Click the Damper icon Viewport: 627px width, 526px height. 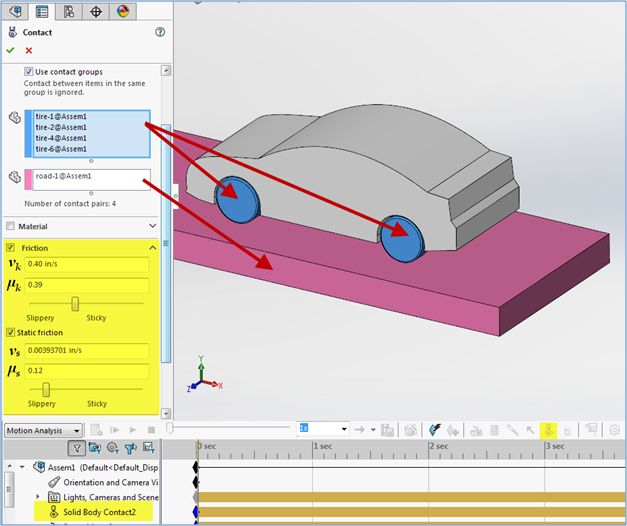(512, 430)
